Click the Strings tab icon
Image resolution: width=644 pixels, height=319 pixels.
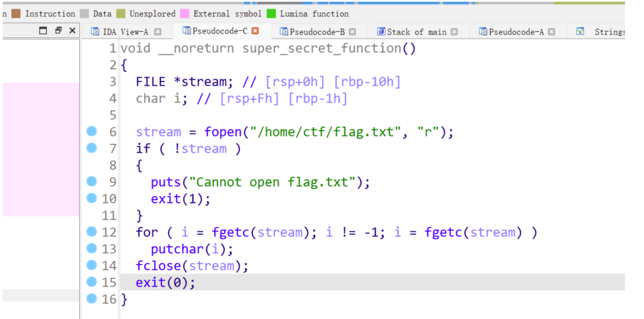coord(580,32)
